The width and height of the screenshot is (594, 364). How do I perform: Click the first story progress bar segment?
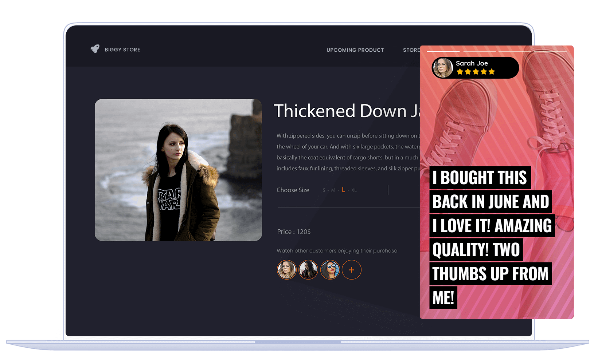pos(443,51)
